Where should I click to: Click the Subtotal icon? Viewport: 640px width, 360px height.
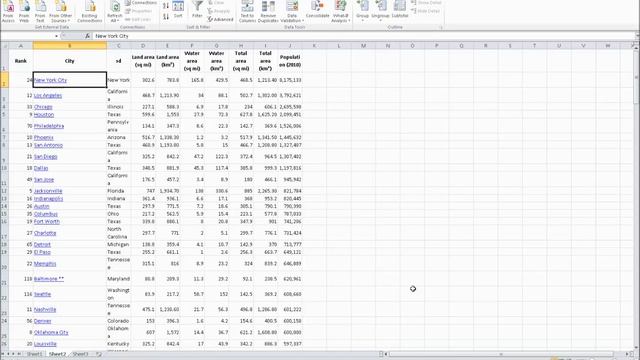(400, 10)
